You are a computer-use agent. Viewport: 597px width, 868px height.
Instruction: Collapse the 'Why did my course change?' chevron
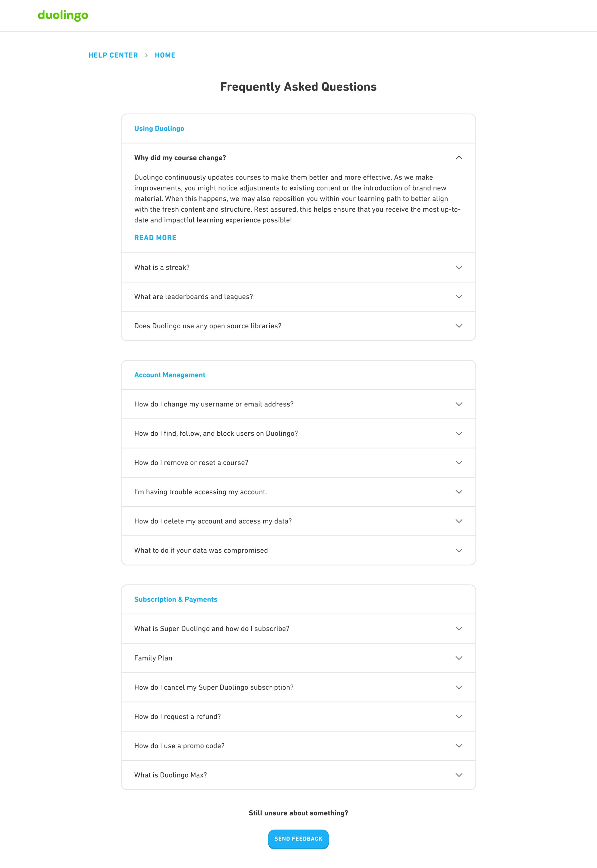459,158
